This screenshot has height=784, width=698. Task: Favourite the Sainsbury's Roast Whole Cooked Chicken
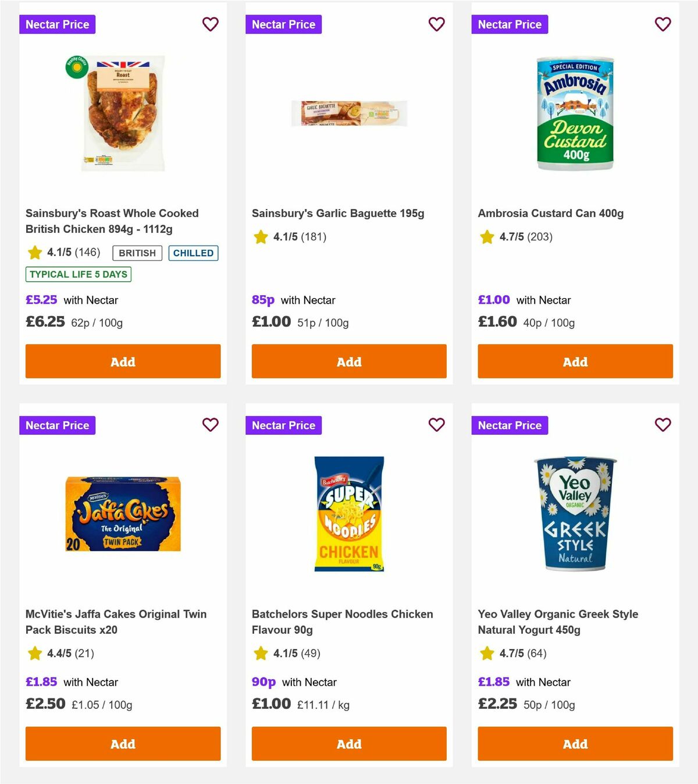pos(210,24)
